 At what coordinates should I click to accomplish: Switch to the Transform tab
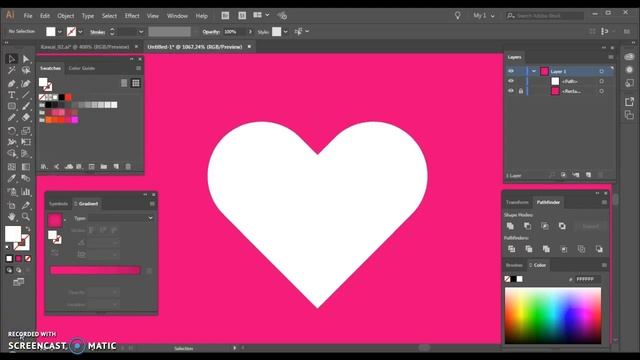coord(517,202)
